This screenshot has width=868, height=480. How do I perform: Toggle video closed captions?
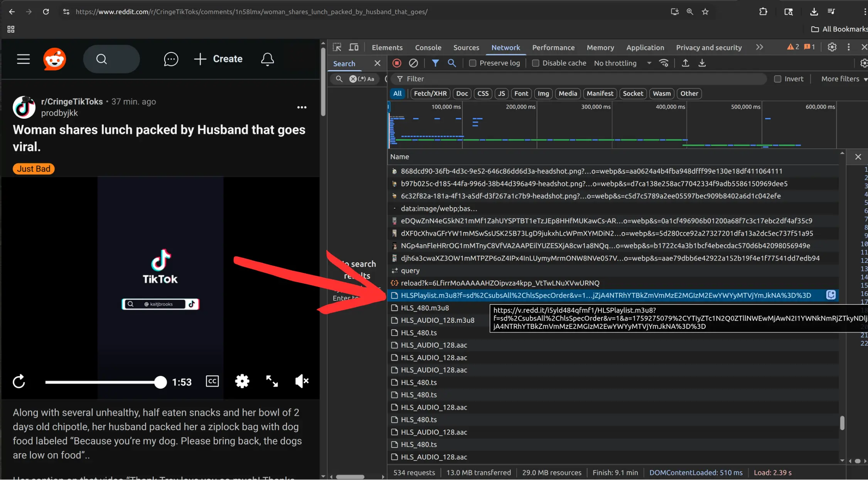click(x=212, y=381)
